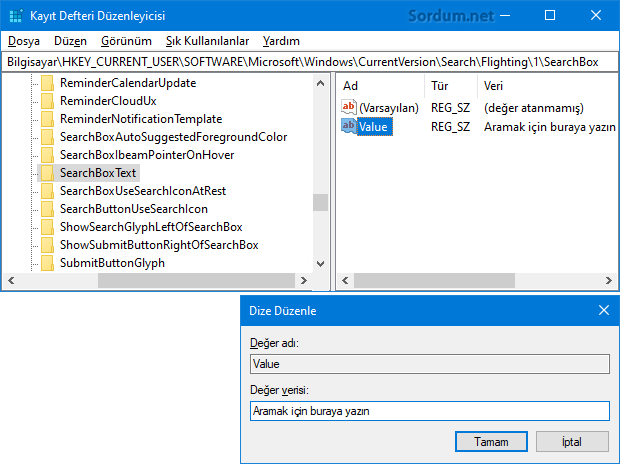Close the Dize Düzenle dialog

[x=604, y=310]
